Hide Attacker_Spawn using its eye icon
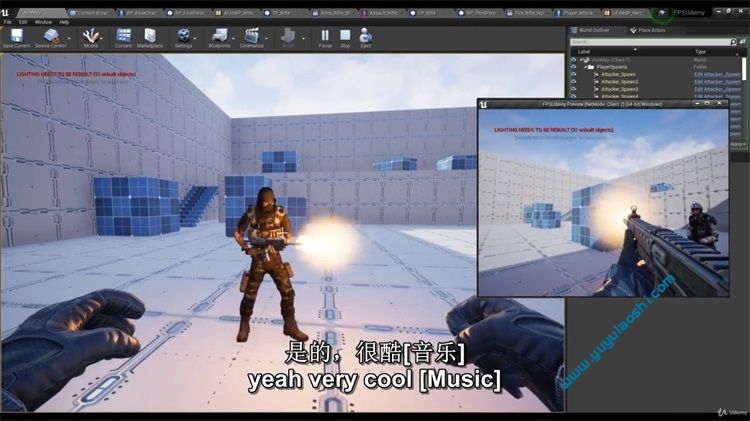Image resolution: width=750 pixels, height=421 pixels. coord(574,75)
